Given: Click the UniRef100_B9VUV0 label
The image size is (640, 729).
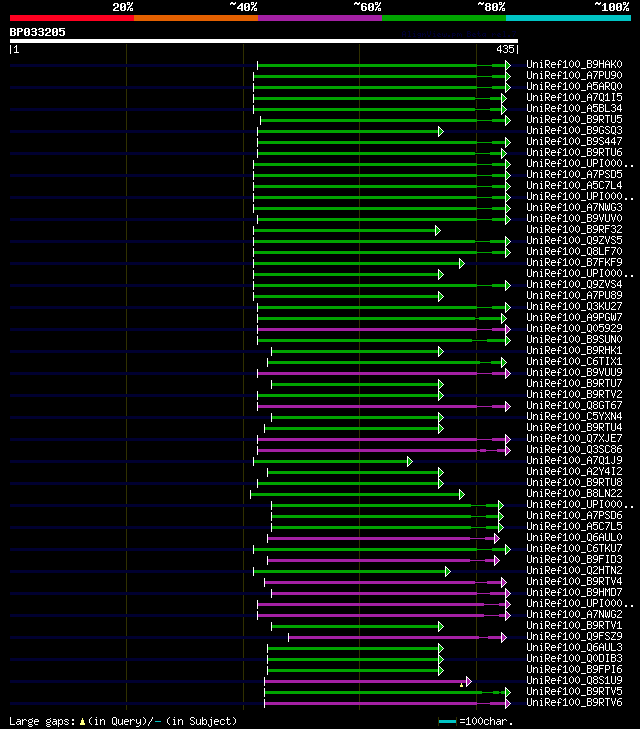Looking at the screenshot, I should click(x=574, y=219).
